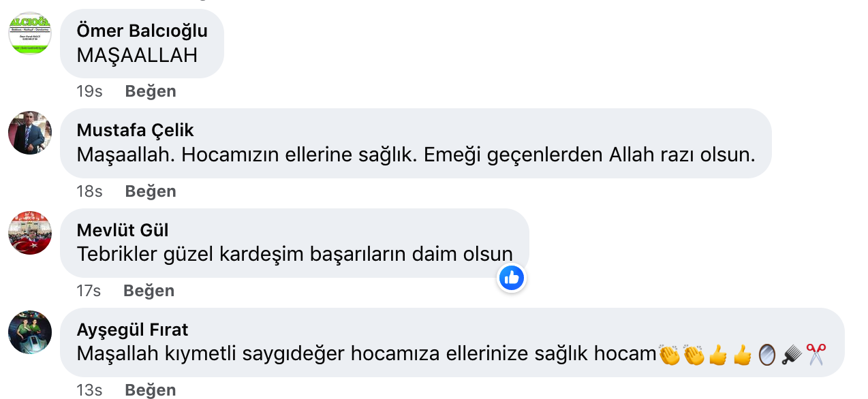
Task: Click the blue like reaction icon on Mevlüt Gül's comment
Action: pos(512,277)
